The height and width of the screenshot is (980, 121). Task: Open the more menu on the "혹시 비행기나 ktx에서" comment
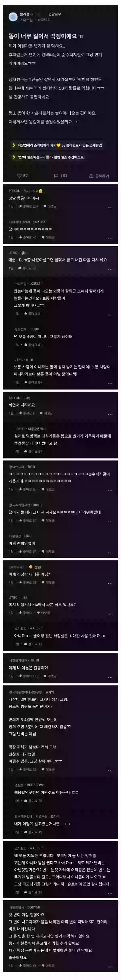pos(110,614)
